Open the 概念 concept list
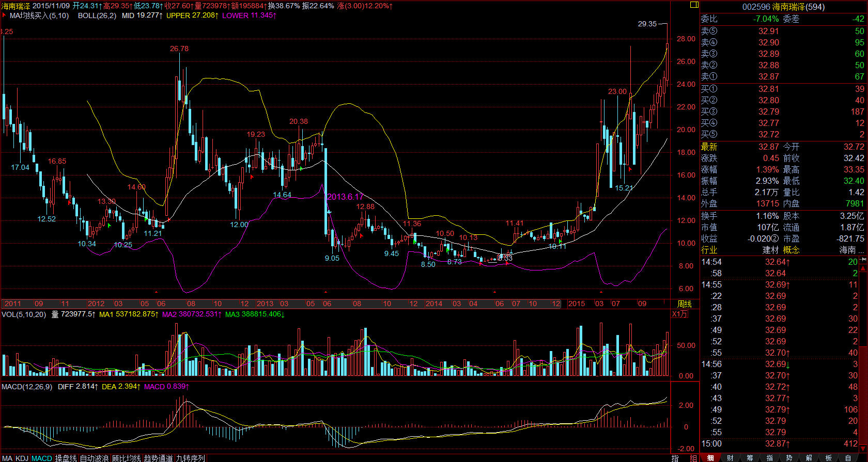Image resolution: width=868 pixels, height=462 pixels. [x=791, y=250]
